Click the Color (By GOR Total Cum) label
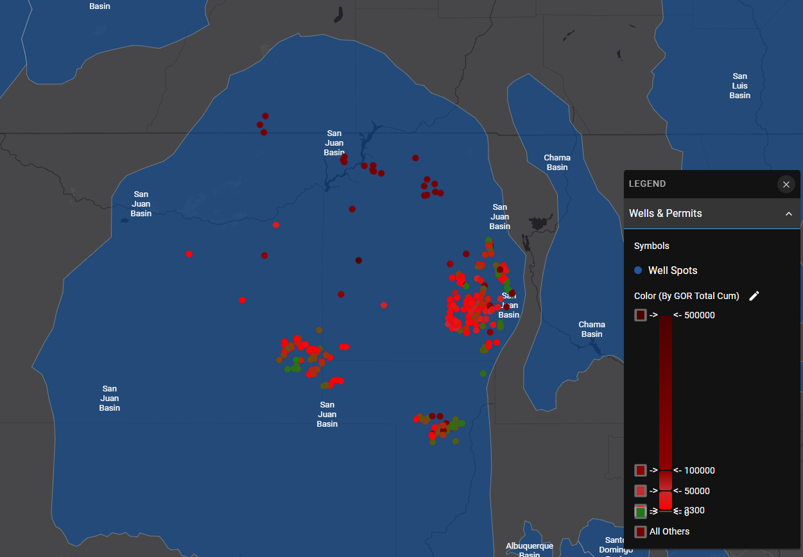This screenshot has height=557, width=803. [x=686, y=296]
